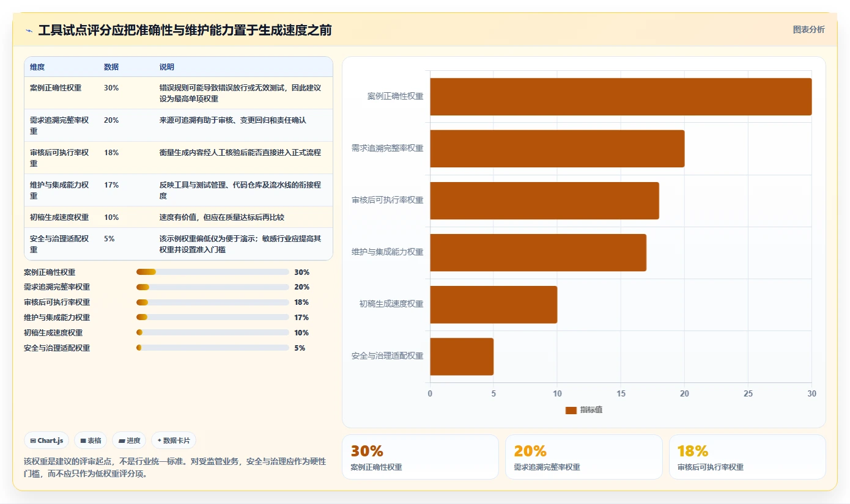Click the 18% table cell
The height and width of the screenshot is (504, 850).
111,153
